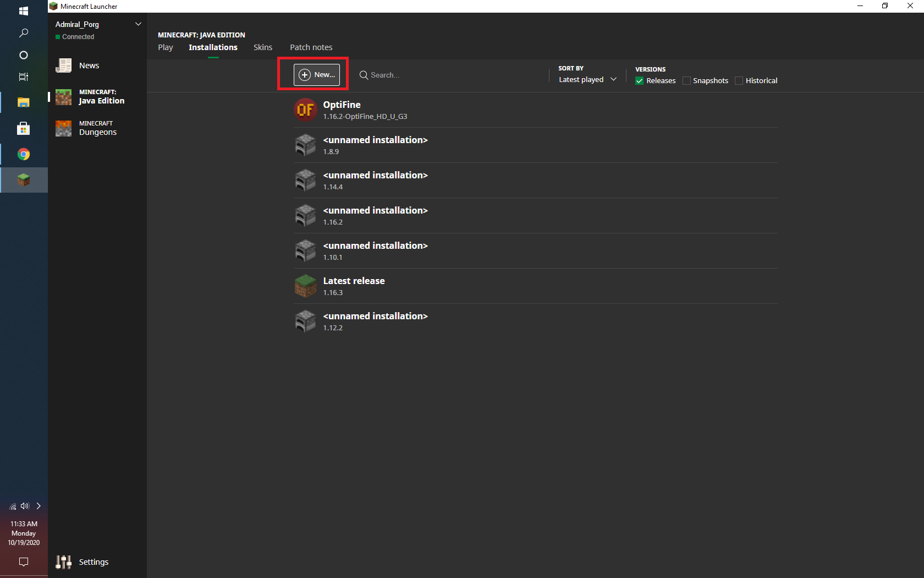Click the furnace icon for 1.12.2 installation
The height and width of the screenshot is (578, 924).
[x=305, y=321]
